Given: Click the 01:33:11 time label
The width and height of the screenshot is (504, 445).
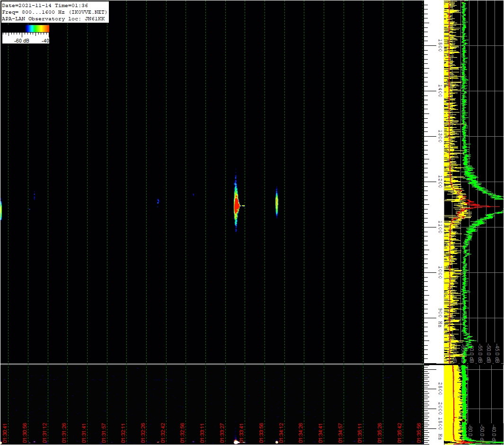Looking at the screenshot, I should [202, 433].
